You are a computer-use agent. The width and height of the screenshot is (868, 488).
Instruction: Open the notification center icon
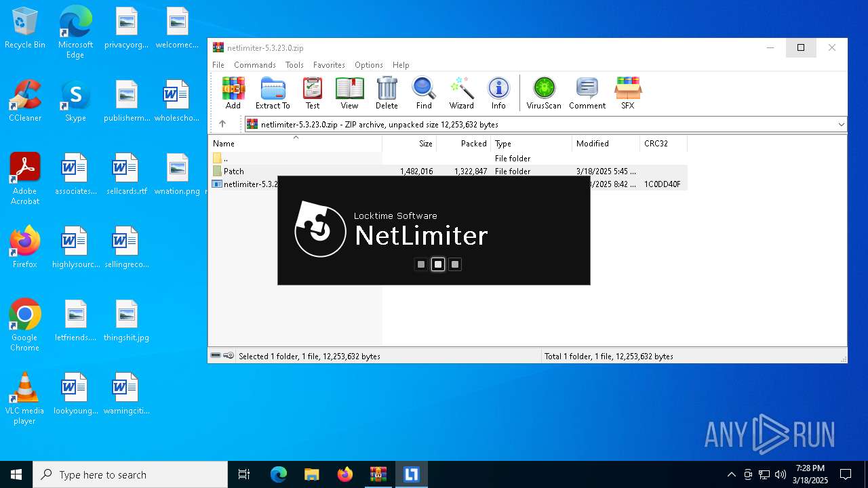tap(846, 474)
